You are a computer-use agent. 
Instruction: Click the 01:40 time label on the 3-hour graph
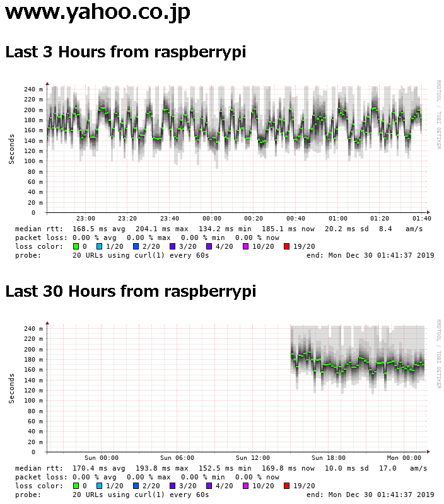click(422, 219)
